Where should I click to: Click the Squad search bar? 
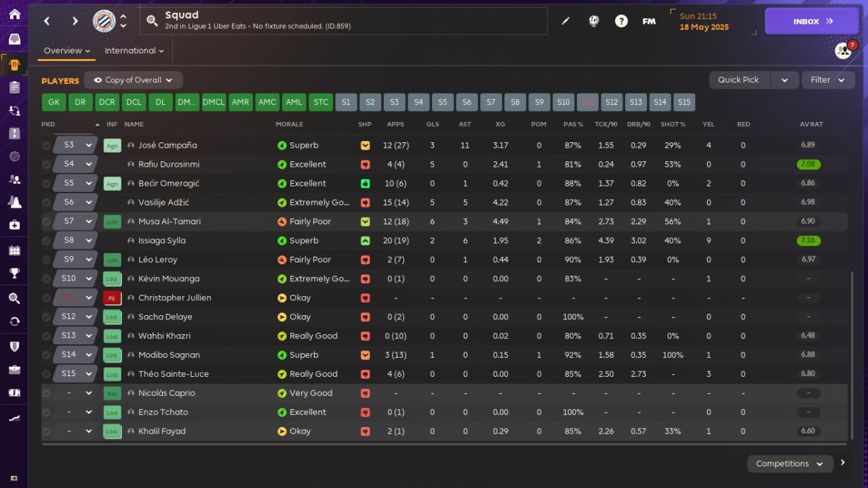click(x=344, y=21)
